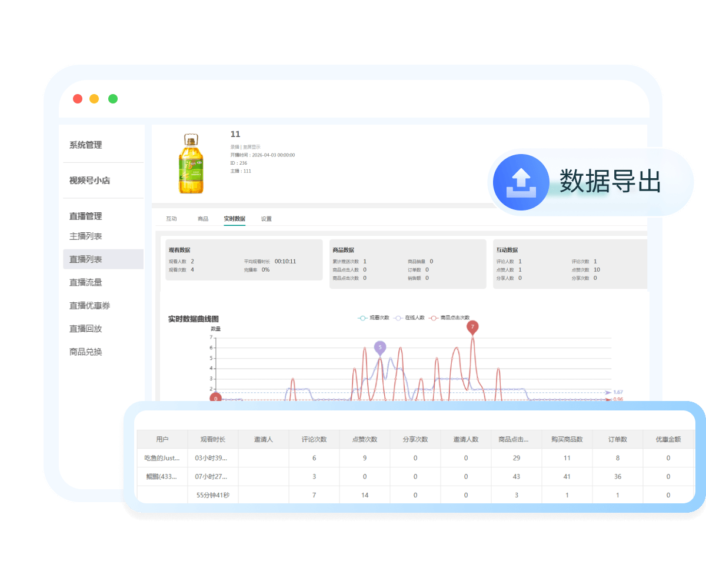
Task: Open 商品兑换 sidebar item
Action: tap(85, 352)
